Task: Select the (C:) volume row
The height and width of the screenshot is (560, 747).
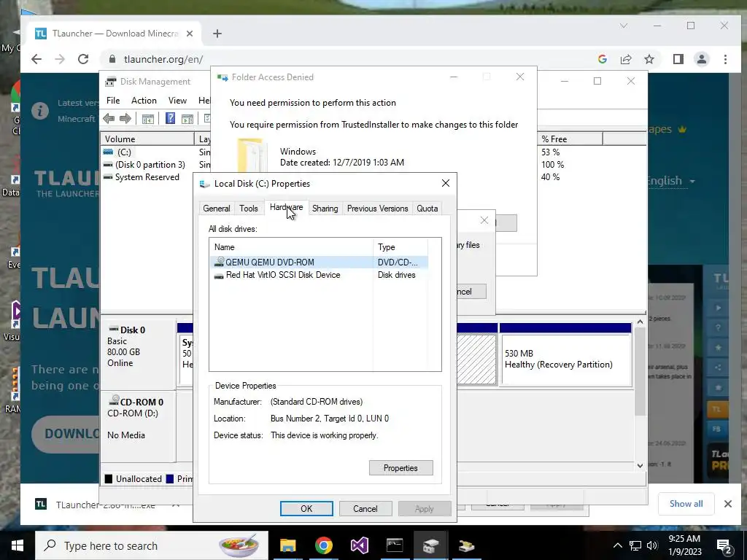Action: (124, 152)
